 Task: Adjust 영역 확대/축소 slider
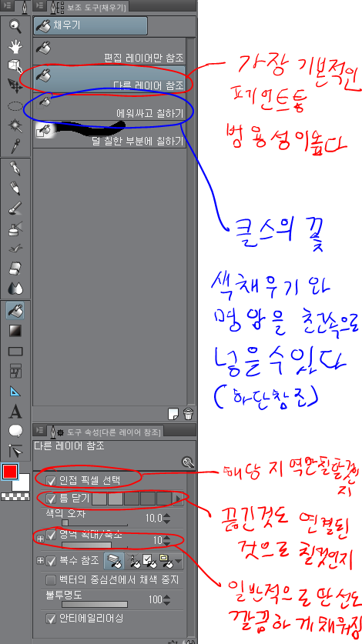[95, 545]
